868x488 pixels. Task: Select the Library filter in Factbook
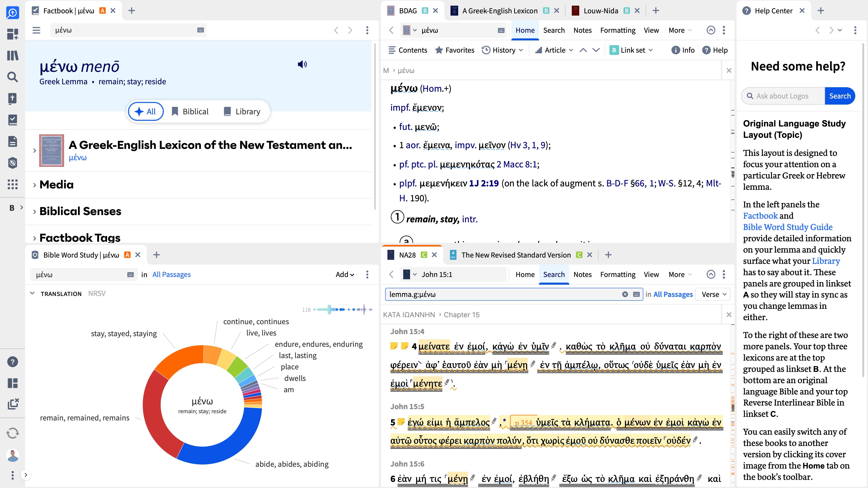(x=242, y=111)
